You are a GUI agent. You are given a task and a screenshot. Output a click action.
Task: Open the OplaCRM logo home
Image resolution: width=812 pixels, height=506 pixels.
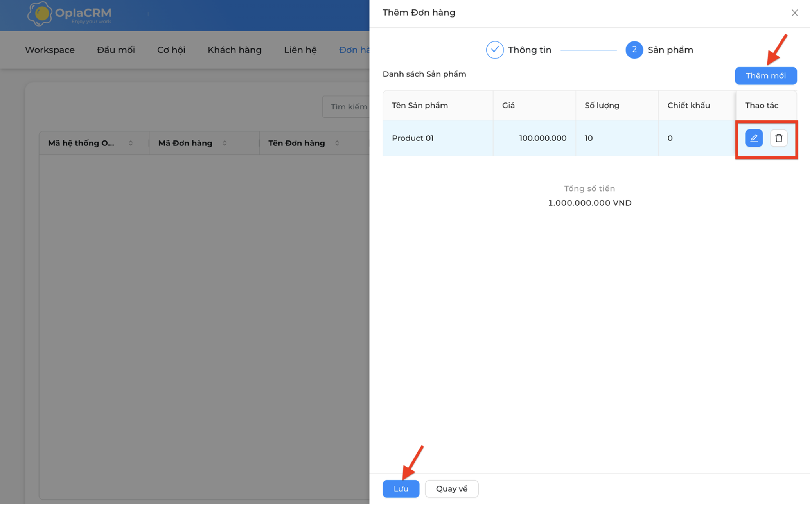pyautogui.click(x=70, y=14)
